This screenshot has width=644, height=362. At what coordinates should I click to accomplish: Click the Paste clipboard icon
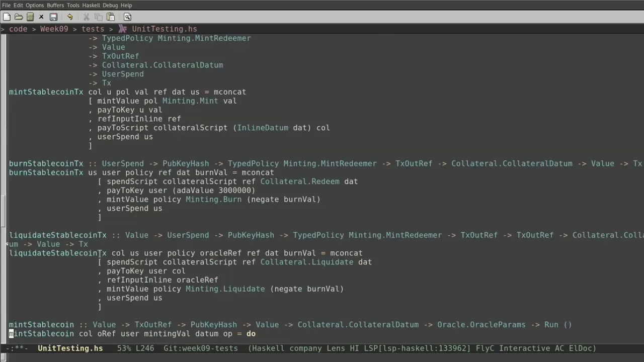click(x=111, y=17)
